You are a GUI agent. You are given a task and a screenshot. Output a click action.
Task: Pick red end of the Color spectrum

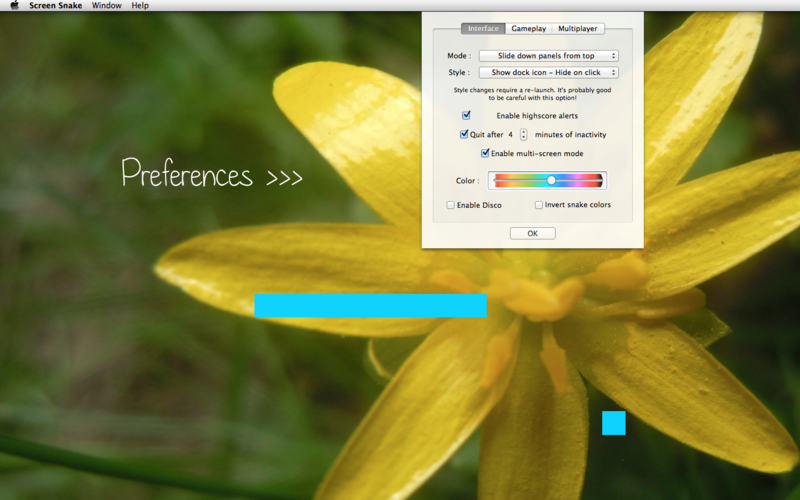coord(497,180)
